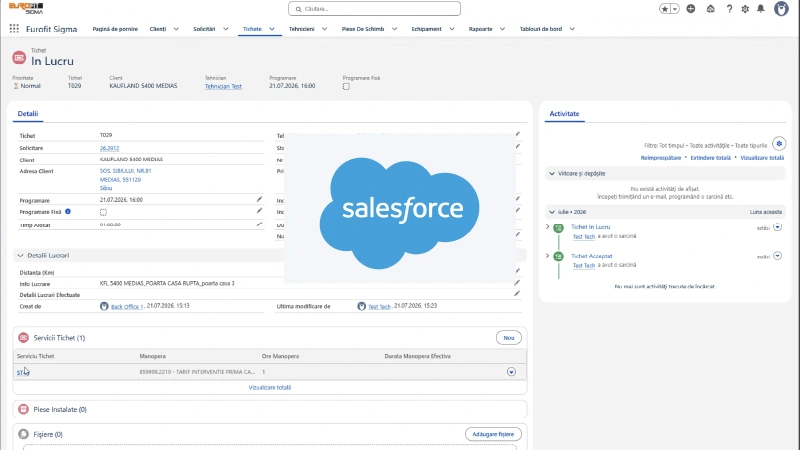Open the Tehnician Test link in header
The width and height of the screenshot is (800, 450).
tap(223, 87)
